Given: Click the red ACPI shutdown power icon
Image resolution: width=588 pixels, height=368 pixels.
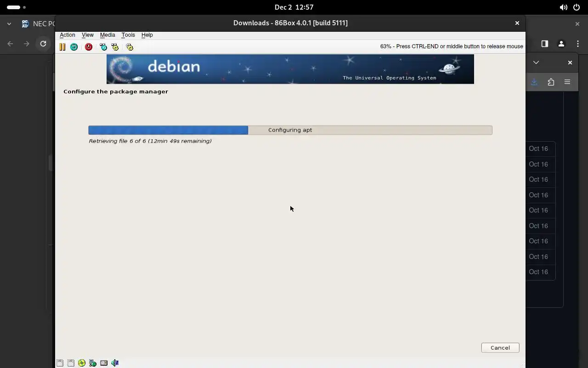Looking at the screenshot, I should [x=89, y=47].
